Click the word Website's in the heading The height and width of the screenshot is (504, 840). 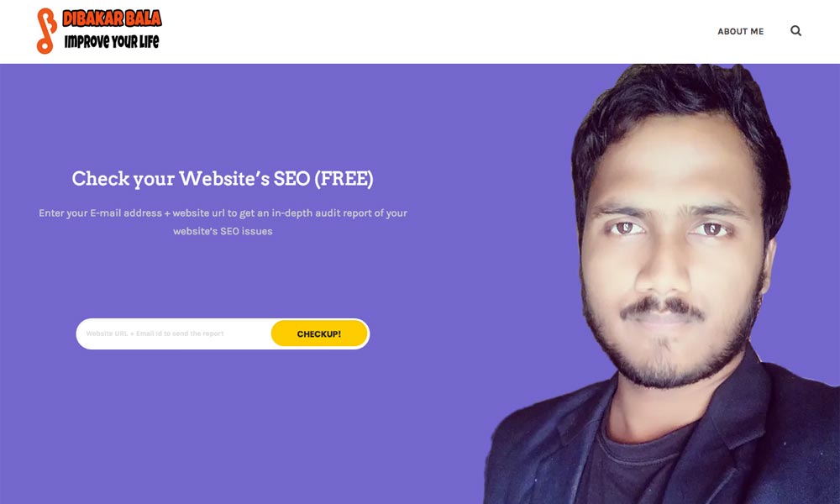point(224,179)
